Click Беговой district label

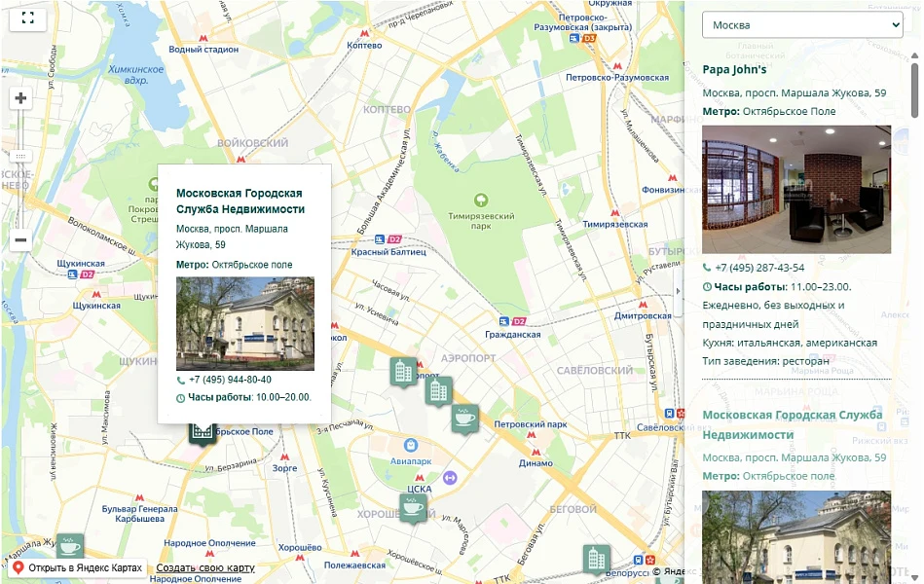(573, 509)
